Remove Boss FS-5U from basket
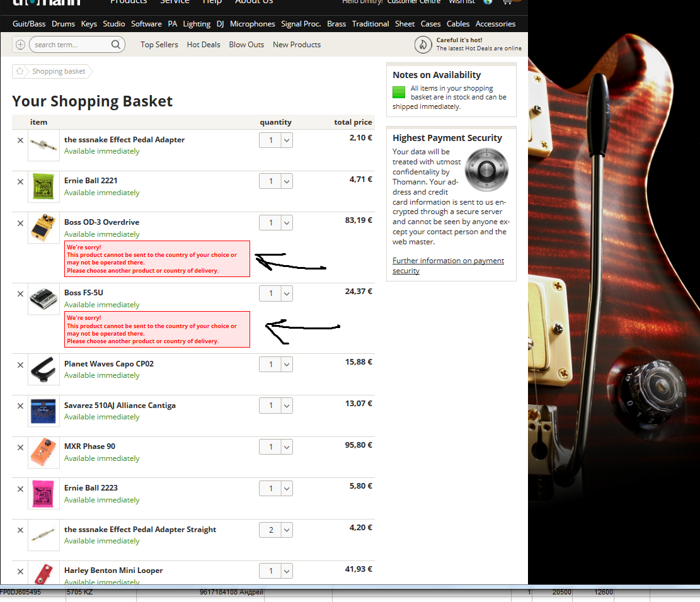Image resolution: width=700 pixels, height=602 pixels. pos(20,293)
